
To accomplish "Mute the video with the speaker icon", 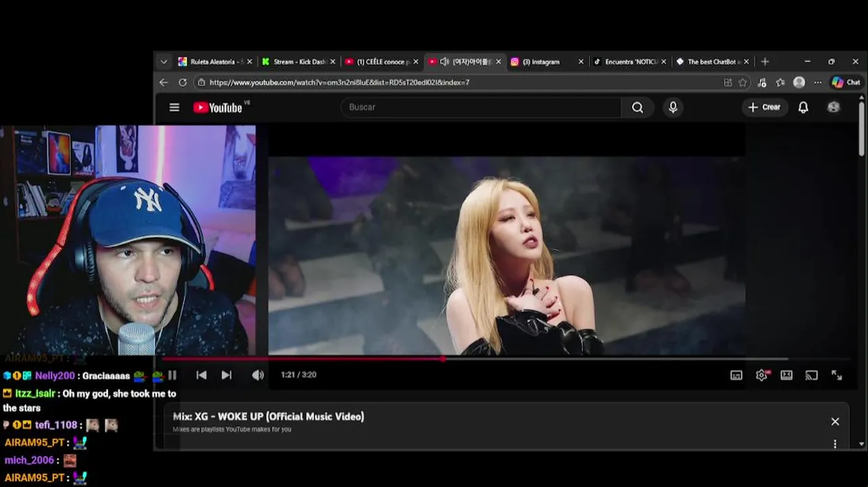I will tap(258, 375).
